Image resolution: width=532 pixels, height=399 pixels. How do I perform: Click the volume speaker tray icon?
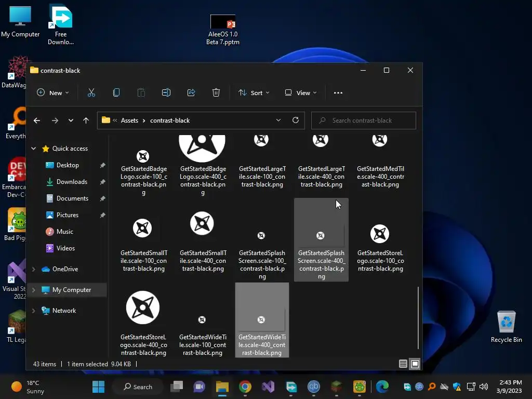click(484, 387)
